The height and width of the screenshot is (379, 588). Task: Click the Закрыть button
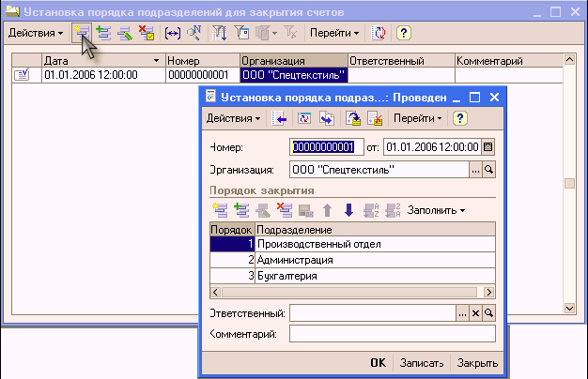click(x=477, y=363)
